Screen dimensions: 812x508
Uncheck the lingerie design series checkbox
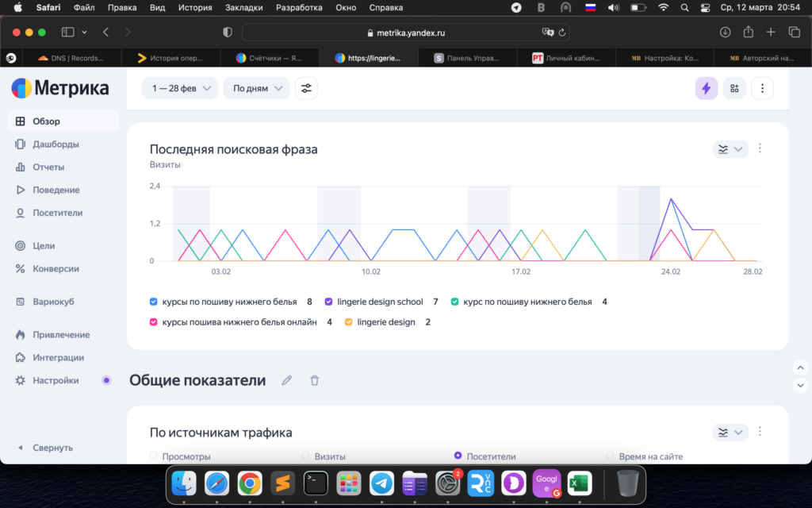click(x=349, y=322)
